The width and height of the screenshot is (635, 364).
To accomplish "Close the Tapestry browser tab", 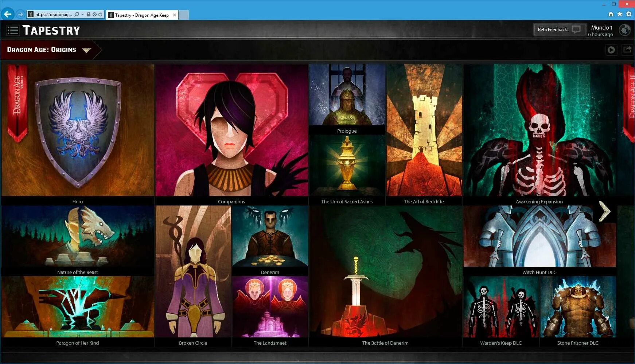I will pyautogui.click(x=175, y=15).
